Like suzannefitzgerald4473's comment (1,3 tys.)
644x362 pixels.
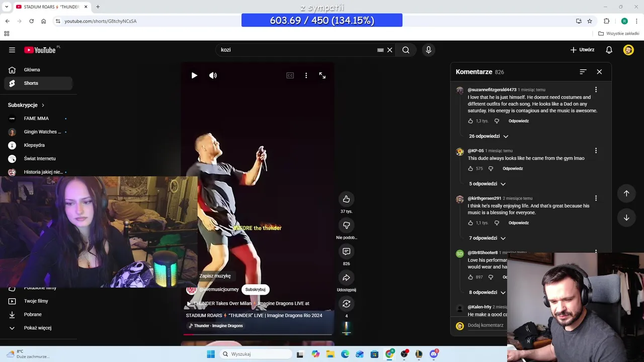point(470,121)
